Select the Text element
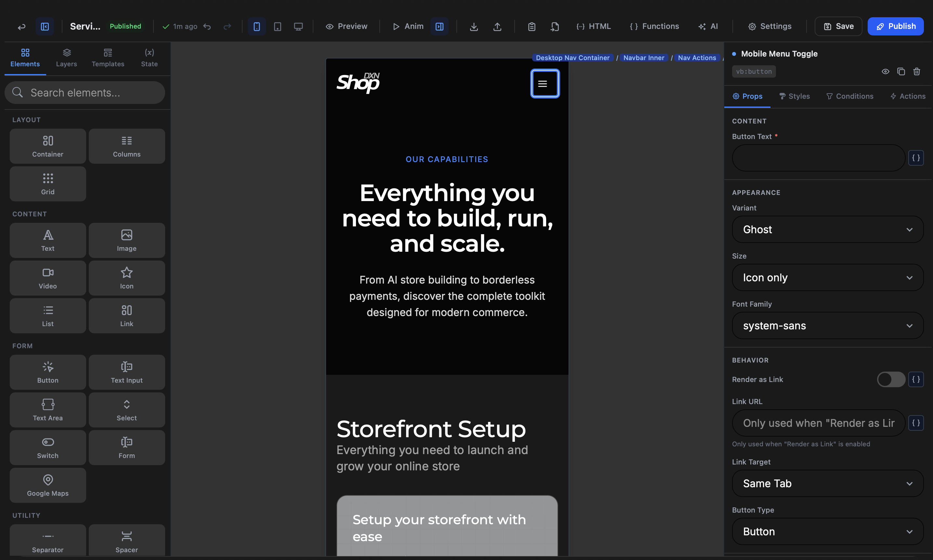This screenshot has height=560, width=933. [x=48, y=240]
